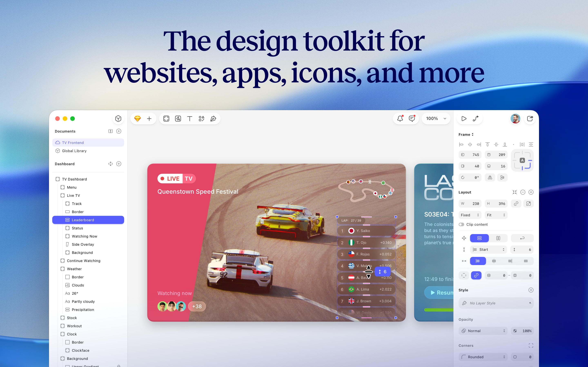Select the Vector Pen tool
Image resolution: width=588 pixels, height=367 pixels.
213,118
